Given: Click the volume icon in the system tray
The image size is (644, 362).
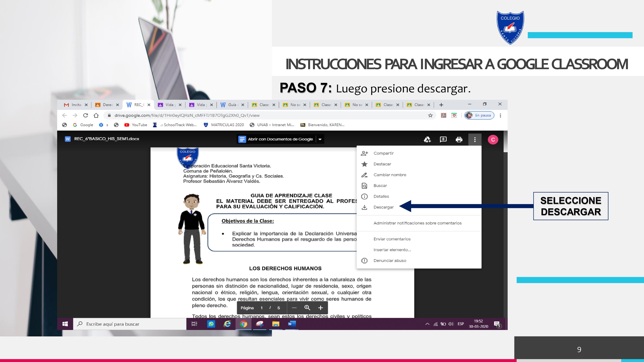Looking at the screenshot, I should click(x=451, y=324).
